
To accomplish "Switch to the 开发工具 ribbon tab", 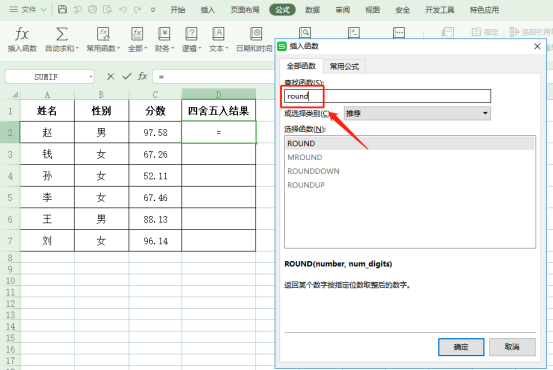I will tap(440, 10).
